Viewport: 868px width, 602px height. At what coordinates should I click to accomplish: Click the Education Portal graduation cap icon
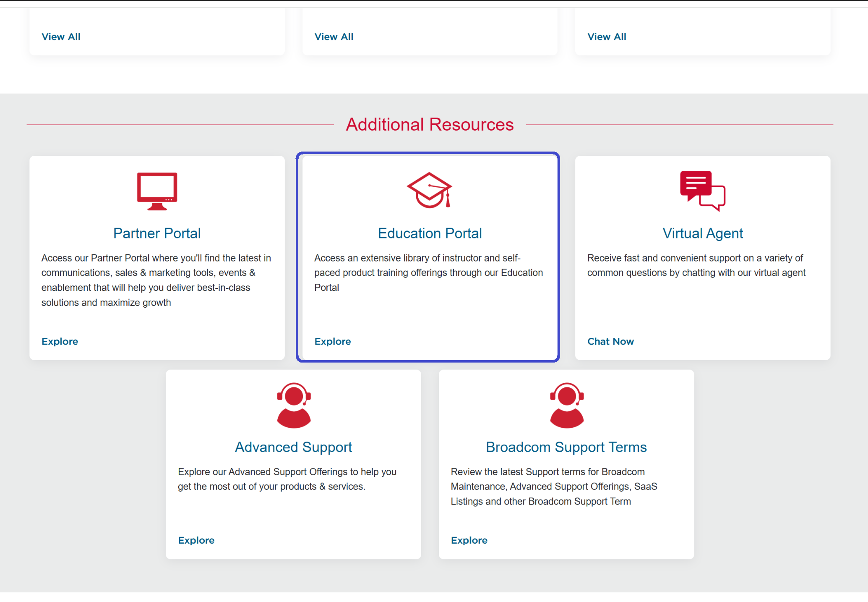tap(429, 190)
